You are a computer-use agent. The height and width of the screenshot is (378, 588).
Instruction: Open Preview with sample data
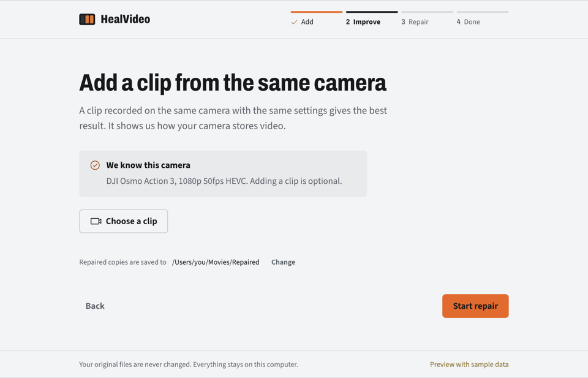tap(469, 365)
